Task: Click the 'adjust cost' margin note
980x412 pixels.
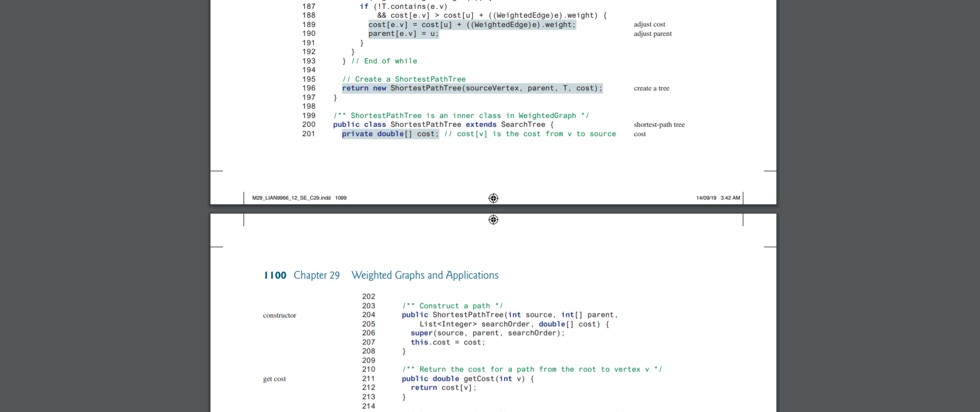Action: click(649, 24)
